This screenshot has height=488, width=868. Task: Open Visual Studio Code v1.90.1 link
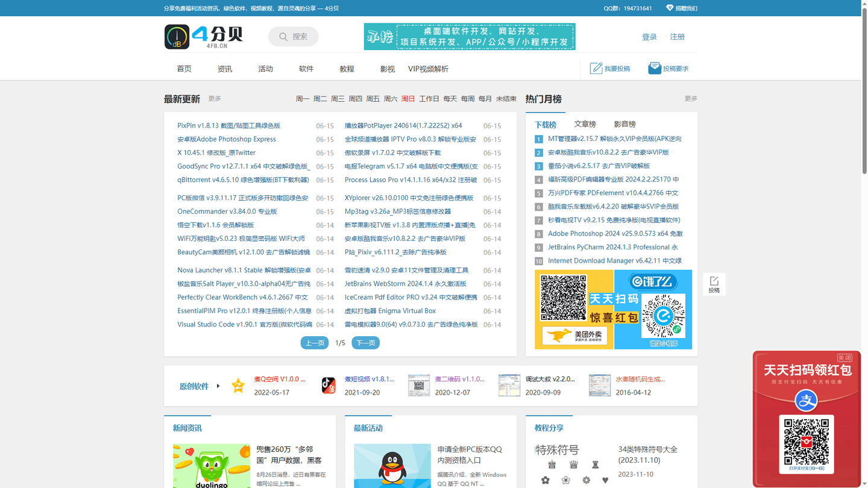click(x=245, y=325)
